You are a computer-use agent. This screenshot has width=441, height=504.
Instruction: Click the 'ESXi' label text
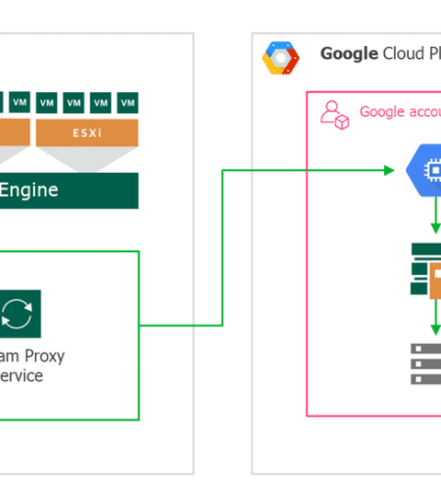pyautogui.click(x=87, y=132)
